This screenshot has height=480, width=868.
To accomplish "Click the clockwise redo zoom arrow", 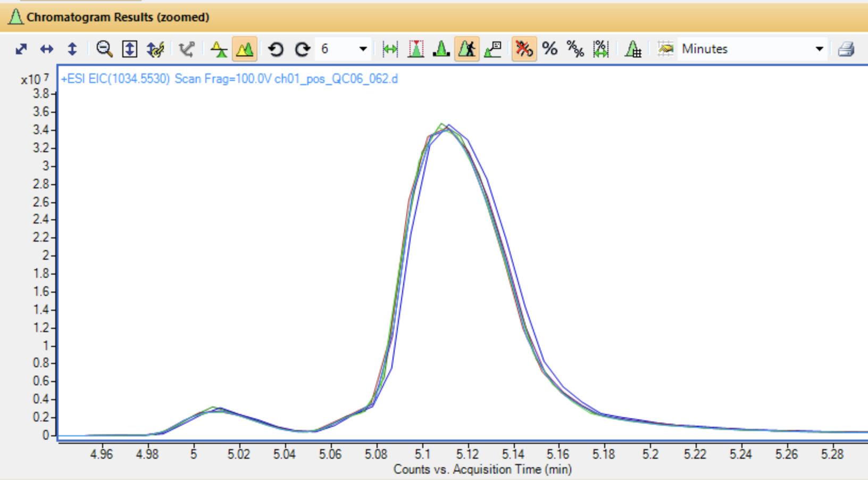I will tap(302, 49).
